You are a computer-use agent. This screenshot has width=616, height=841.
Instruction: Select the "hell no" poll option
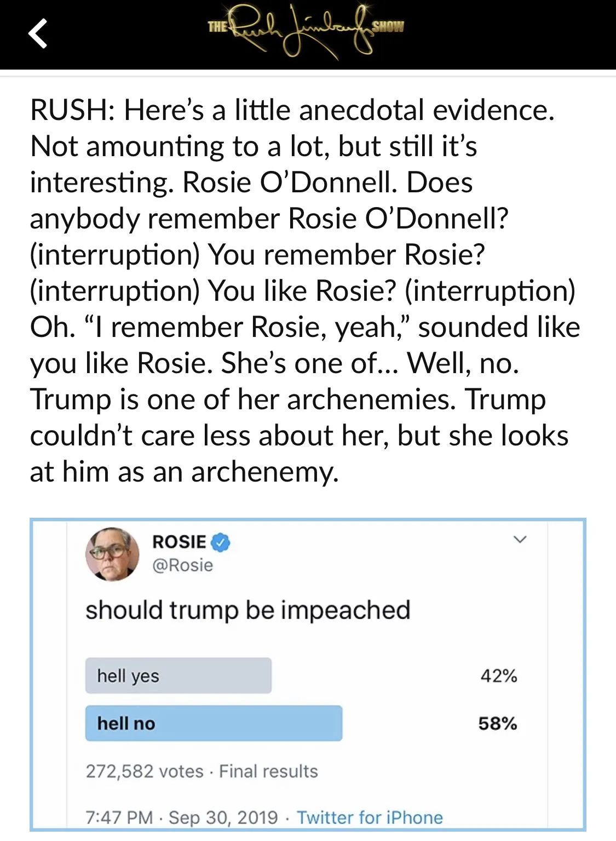214,723
